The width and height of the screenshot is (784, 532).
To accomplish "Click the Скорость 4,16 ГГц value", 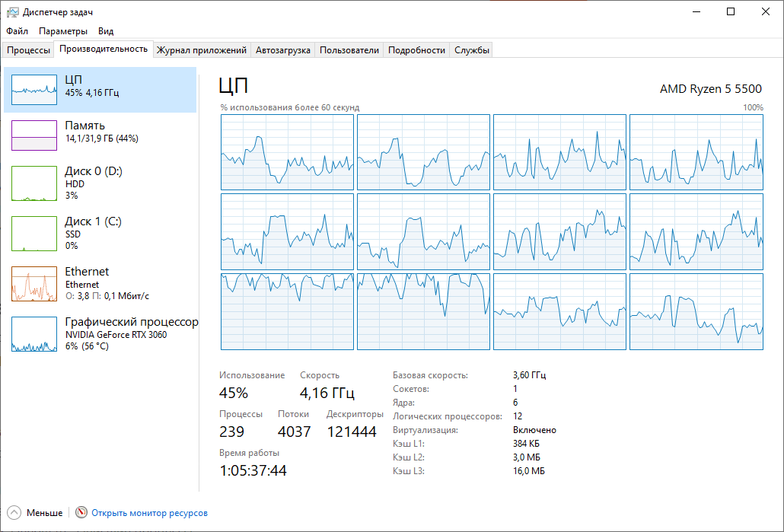I will (327, 393).
